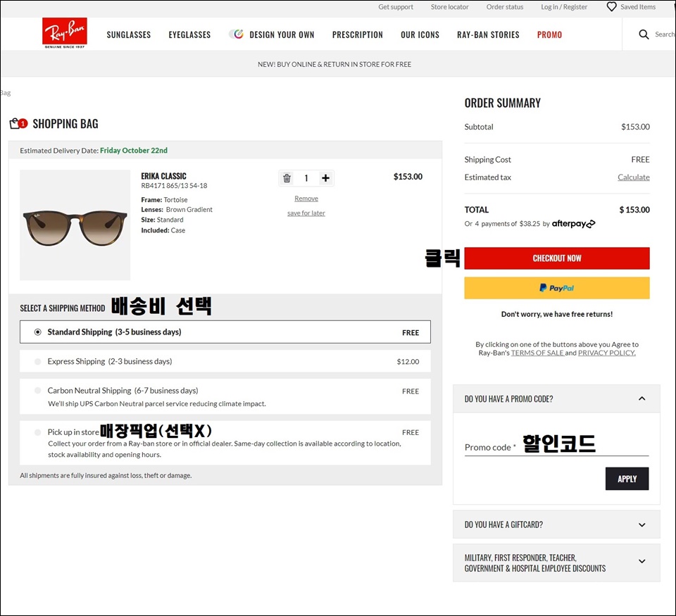This screenshot has width=676, height=616.
Task: Open the Prescription menu
Action: 358,35
